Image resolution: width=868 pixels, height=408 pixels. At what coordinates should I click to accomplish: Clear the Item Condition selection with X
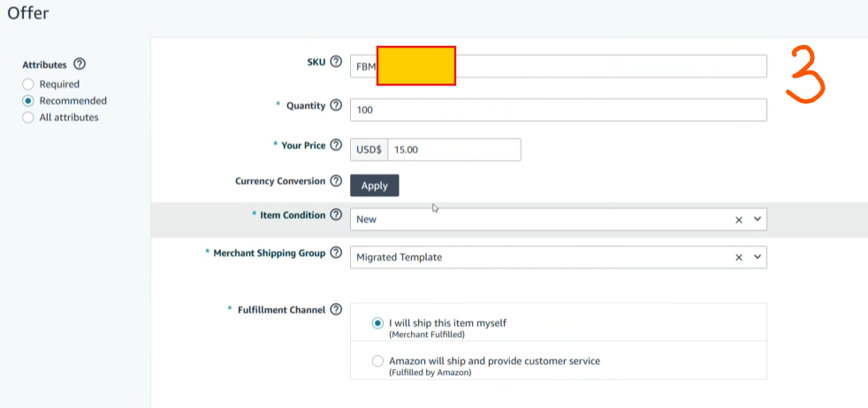point(739,220)
